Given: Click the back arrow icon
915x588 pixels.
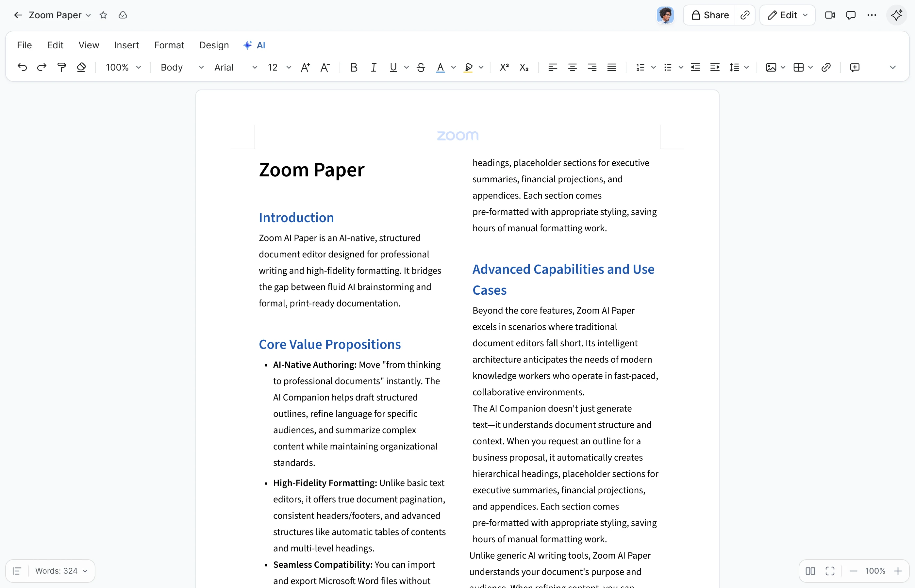Looking at the screenshot, I should [x=18, y=15].
